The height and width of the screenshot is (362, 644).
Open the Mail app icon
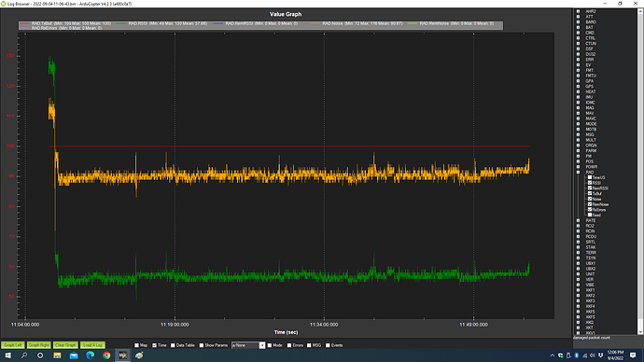pyautogui.click(x=74, y=355)
